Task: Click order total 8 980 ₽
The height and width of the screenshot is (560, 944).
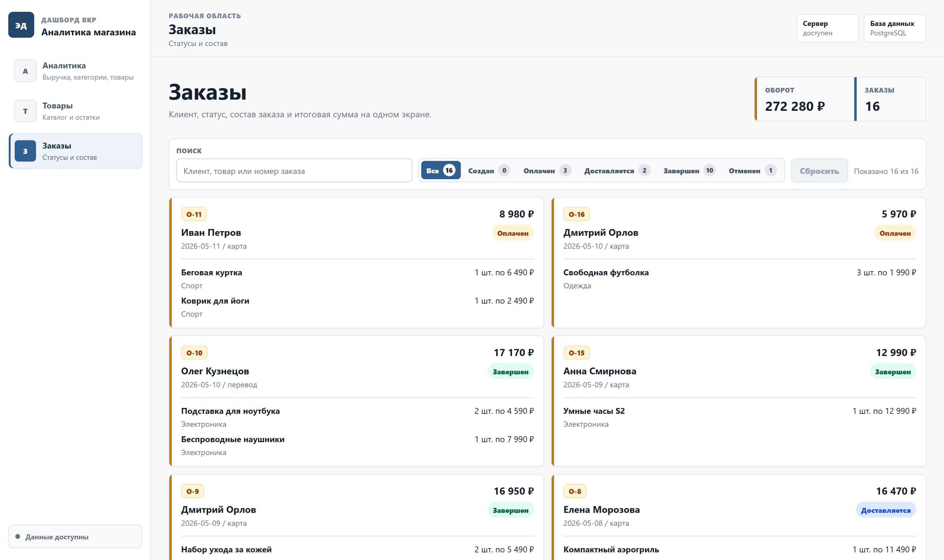Action: pyautogui.click(x=517, y=214)
